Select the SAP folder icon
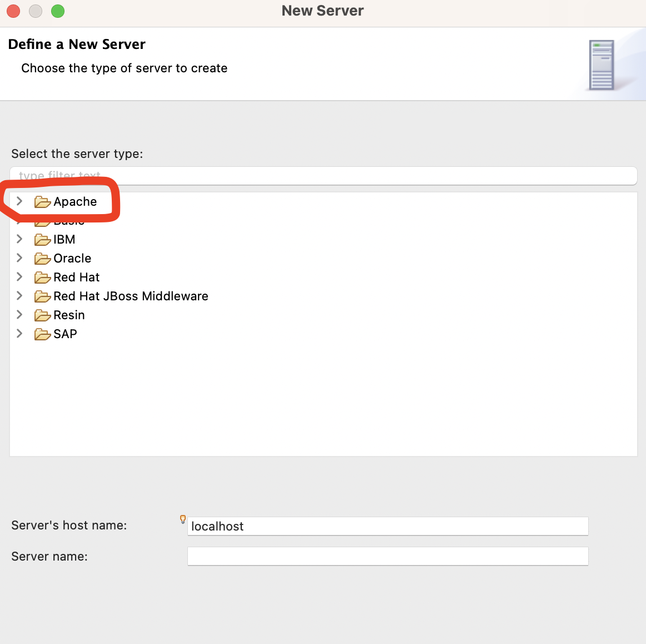Screen dimensions: 646x644 tap(42, 335)
